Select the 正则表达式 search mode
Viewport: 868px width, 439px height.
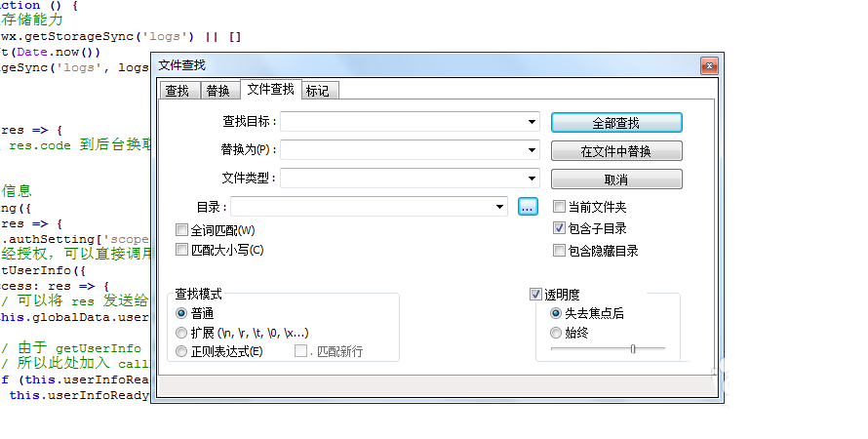181,351
